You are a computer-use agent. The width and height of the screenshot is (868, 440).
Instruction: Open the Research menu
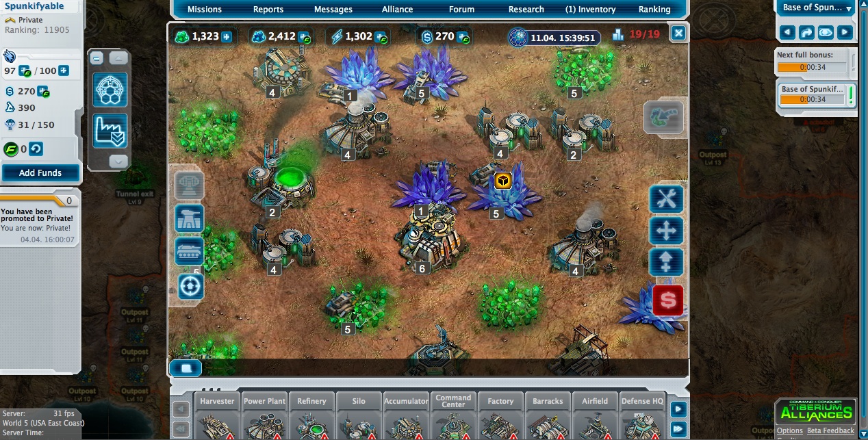[526, 10]
